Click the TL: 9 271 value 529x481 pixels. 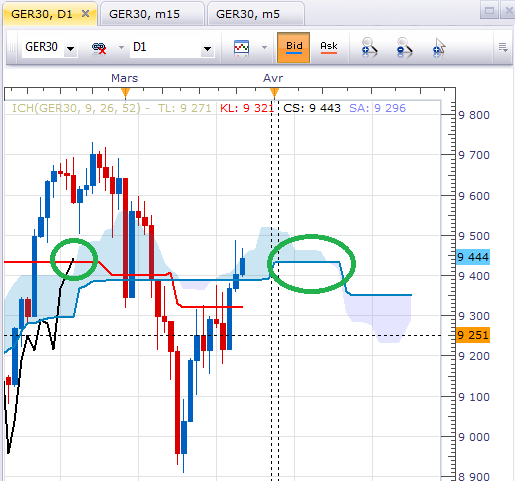[x=185, y=108]
